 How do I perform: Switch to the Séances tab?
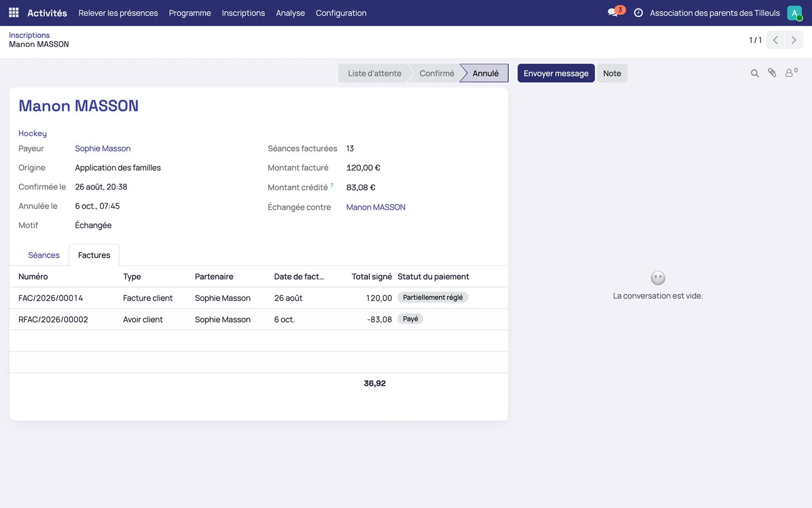(x=44, y=255)
